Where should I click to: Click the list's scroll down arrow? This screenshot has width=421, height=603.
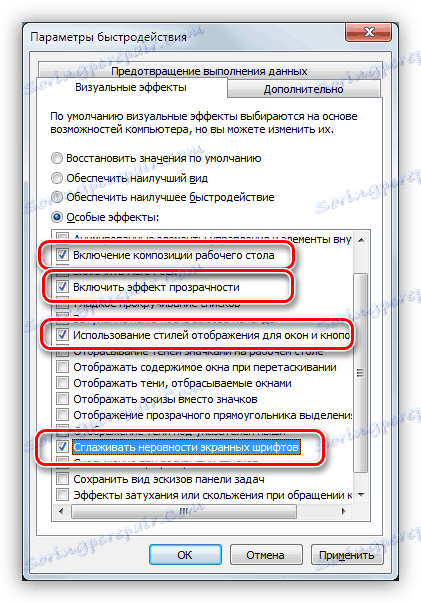pos(361,495)
